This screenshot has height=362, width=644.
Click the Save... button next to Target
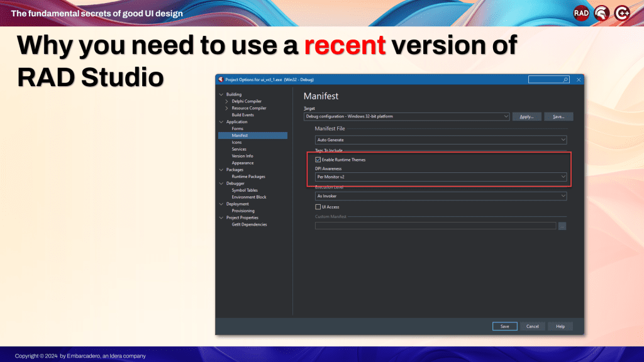coord(558,116)
